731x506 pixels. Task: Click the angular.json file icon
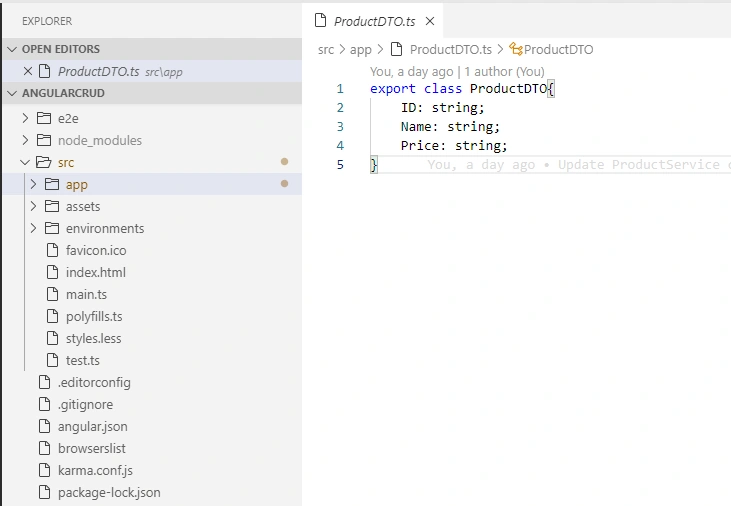tap(44, 426)
